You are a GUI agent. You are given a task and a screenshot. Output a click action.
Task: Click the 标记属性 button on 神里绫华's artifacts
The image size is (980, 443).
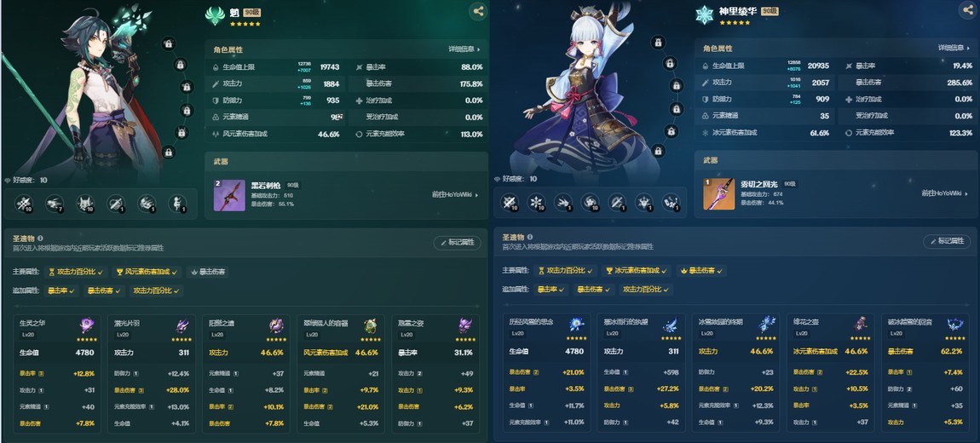(947, 241)
